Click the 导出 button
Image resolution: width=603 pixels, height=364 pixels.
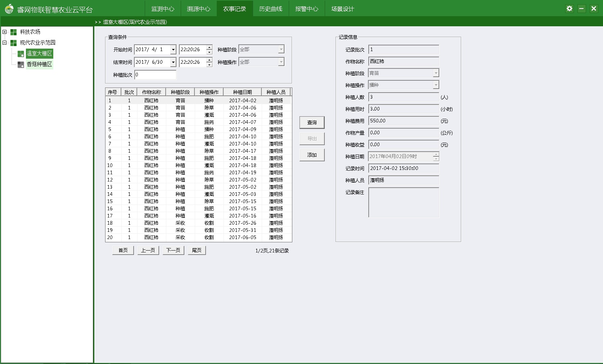pyautogui.click(x=312, y=139)
